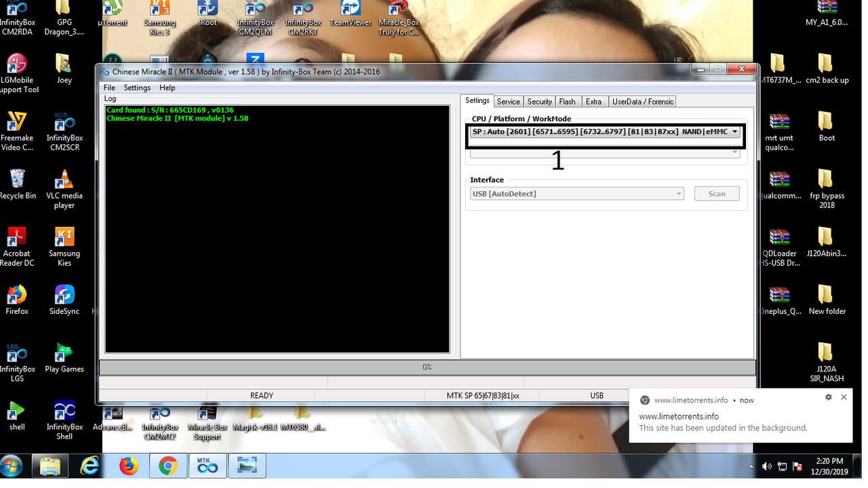Click inside the black Log output area
This screenshot has height=488, width=868.
point(277,229)
